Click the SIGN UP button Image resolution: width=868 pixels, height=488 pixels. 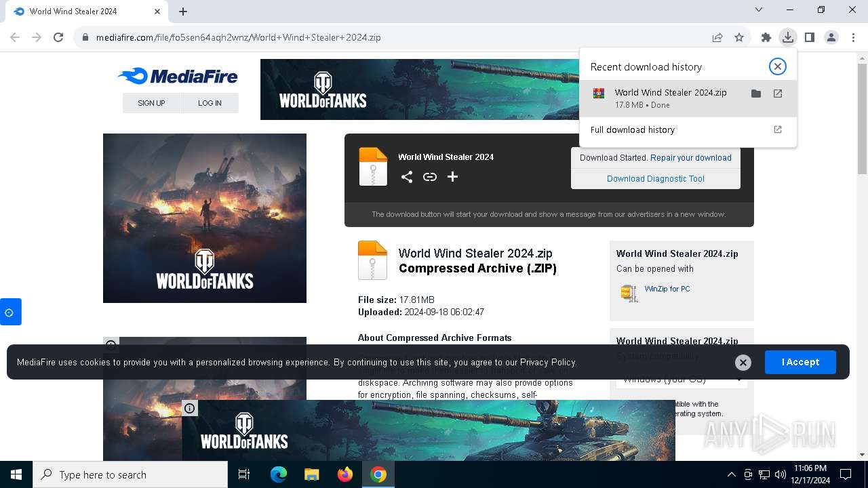click(151, 103)
